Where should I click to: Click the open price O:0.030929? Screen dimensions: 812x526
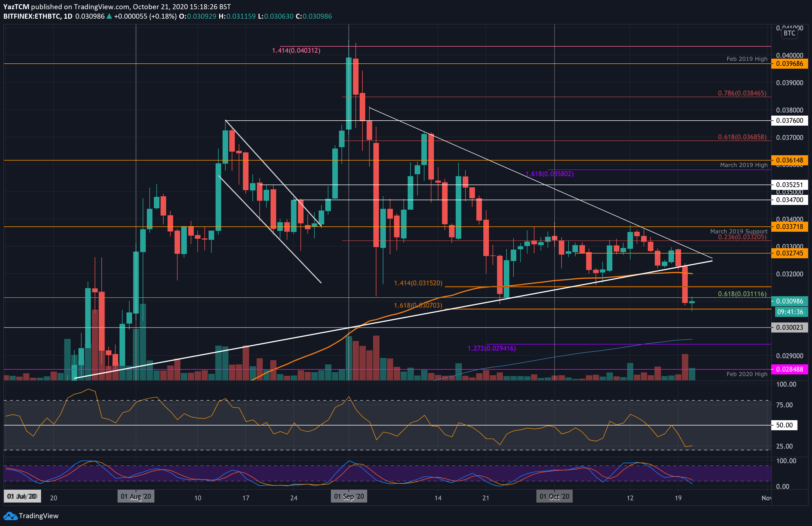[x=197, y=16]
